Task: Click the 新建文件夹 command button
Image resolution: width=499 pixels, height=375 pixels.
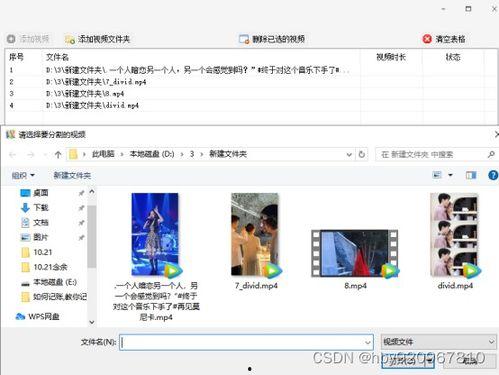Action: 72,175
